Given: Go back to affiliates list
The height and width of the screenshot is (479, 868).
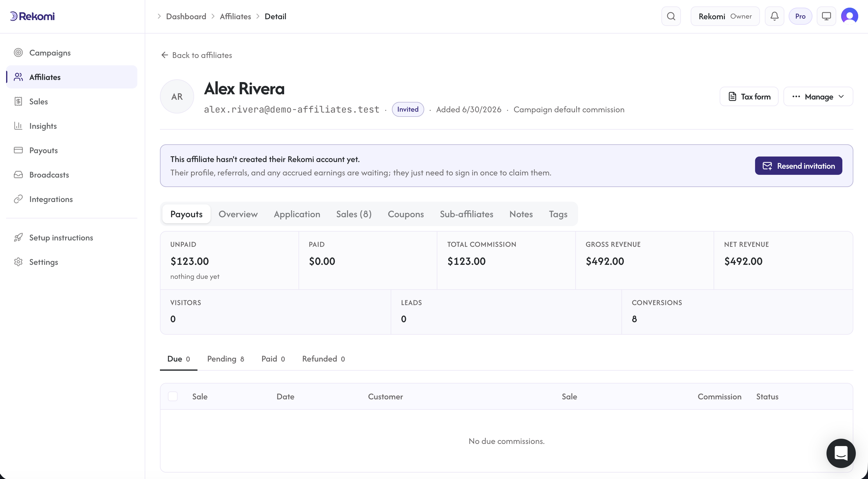Looking at the screenshot, I should (x=197, y=55).
